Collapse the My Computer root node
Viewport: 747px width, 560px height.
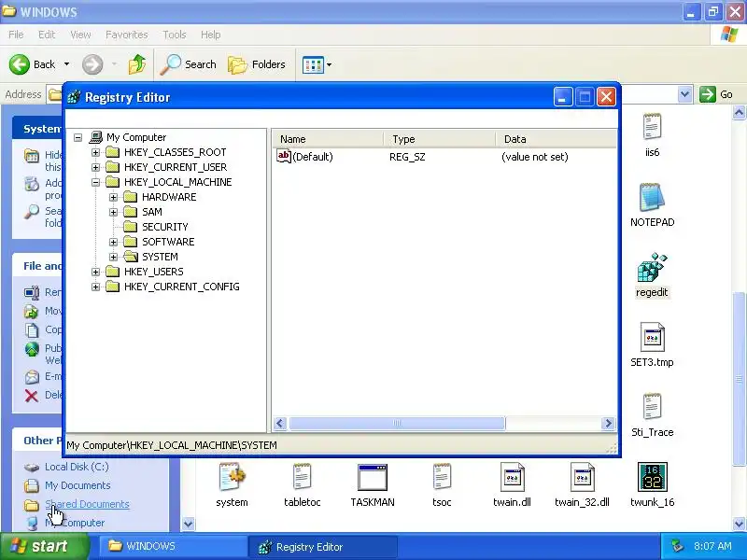(78, 137)
